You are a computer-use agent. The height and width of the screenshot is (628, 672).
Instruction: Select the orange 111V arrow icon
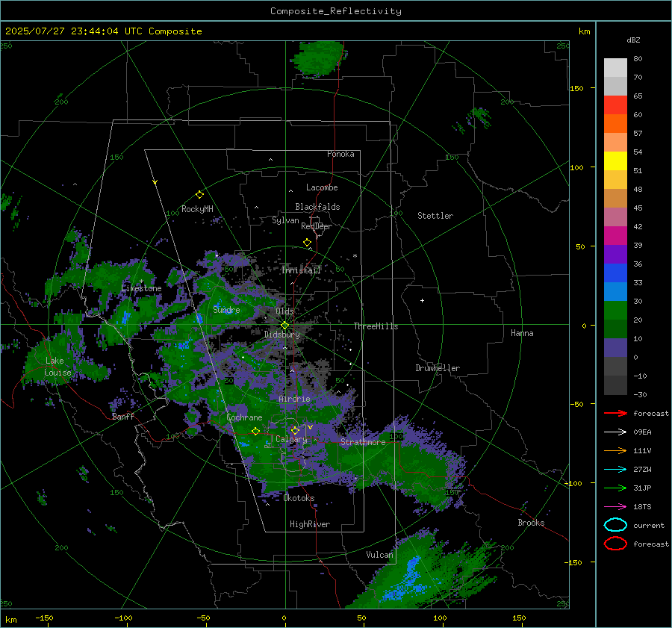click(615, 450)
